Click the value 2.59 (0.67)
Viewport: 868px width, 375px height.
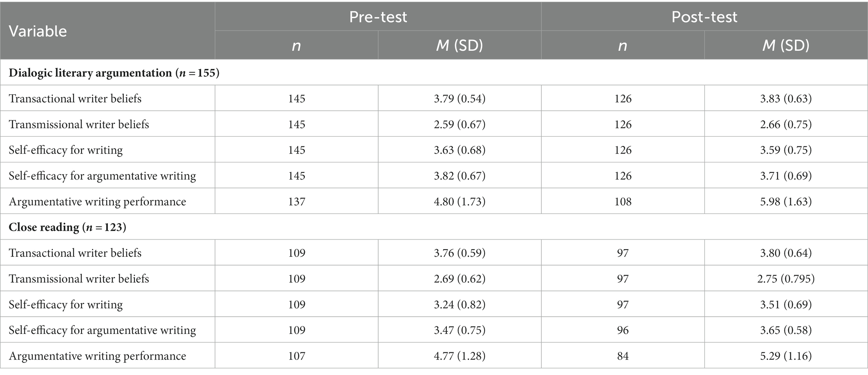tap(459, 124)
